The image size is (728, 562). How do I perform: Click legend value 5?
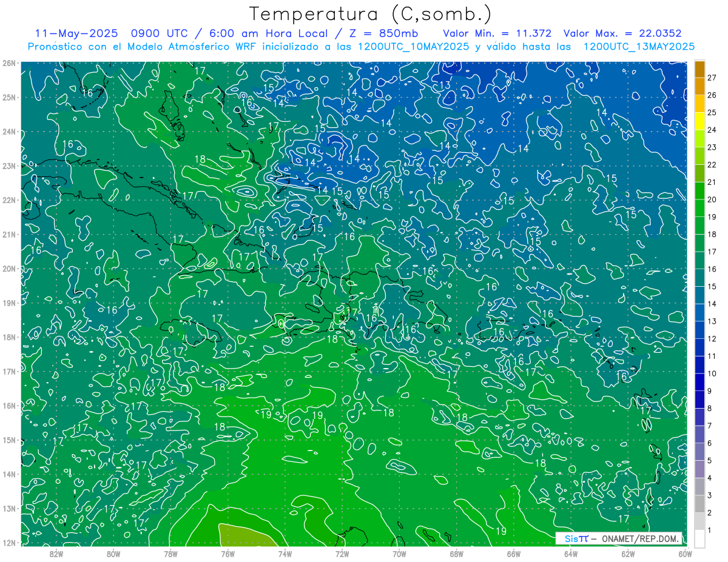click(x=710, y=461)
